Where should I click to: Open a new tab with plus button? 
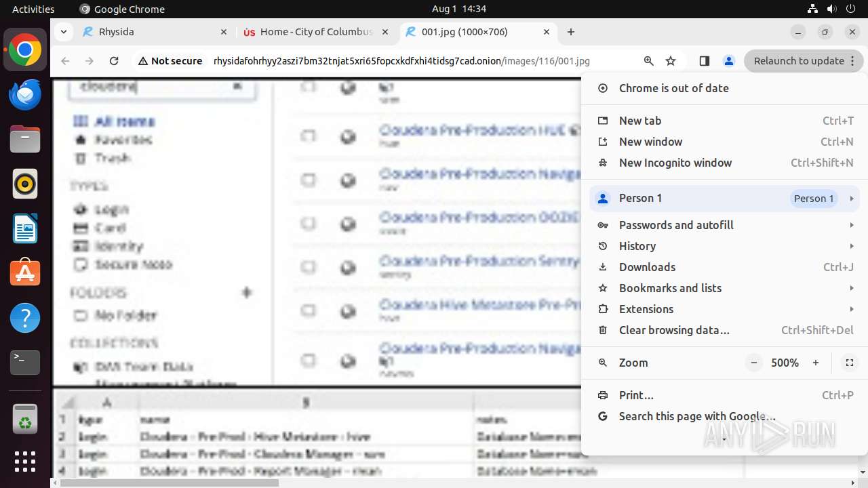coord(571,32)
